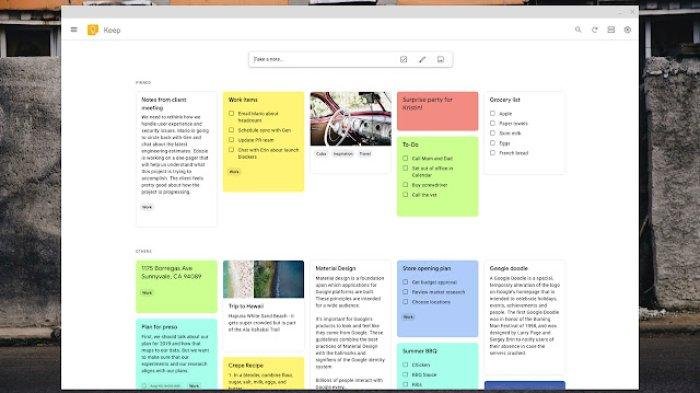Open the 'Work Items' note title
This screenshot has width=700, height=393.
(243, 100)
